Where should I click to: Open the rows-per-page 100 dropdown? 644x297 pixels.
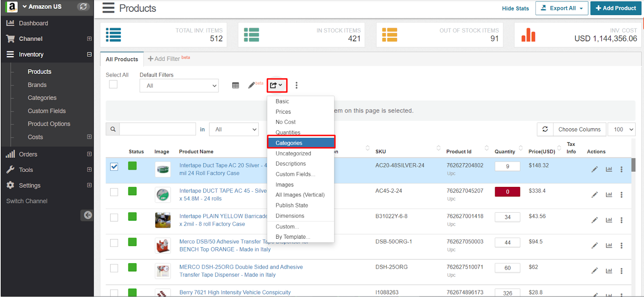click(621, 129)
